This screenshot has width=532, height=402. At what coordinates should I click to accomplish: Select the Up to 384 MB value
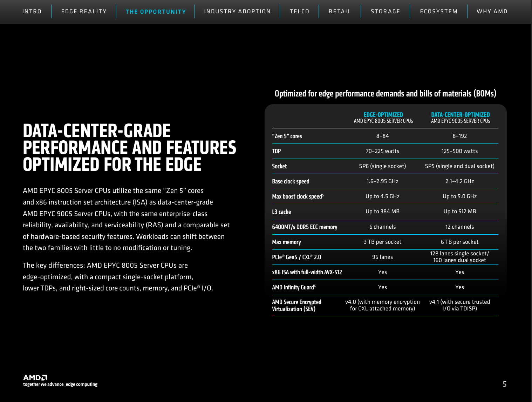[x=382, y=212]
